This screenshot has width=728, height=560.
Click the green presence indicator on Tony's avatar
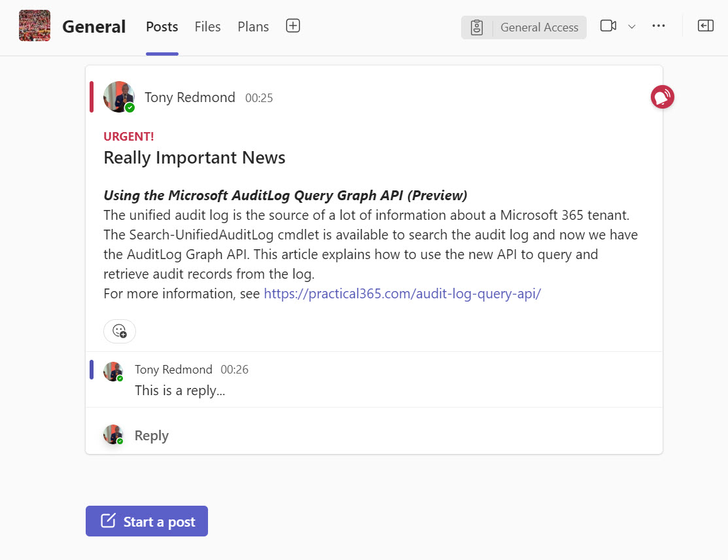coord(128,106)
